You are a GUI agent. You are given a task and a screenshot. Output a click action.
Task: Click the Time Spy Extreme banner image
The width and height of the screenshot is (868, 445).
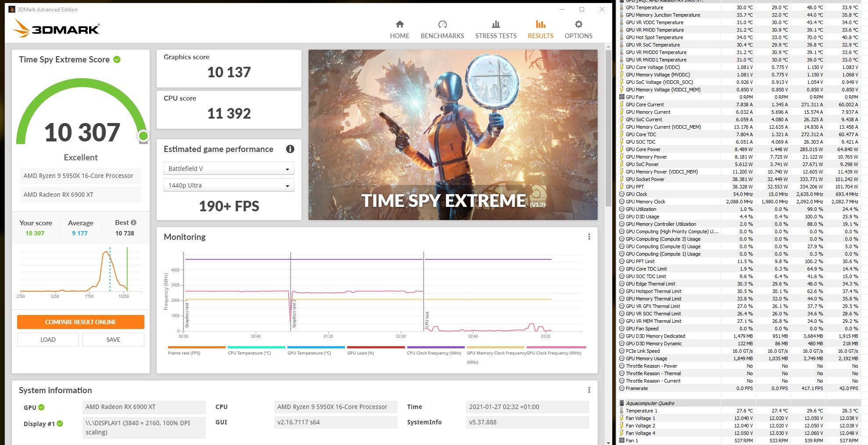click(453, 134)
